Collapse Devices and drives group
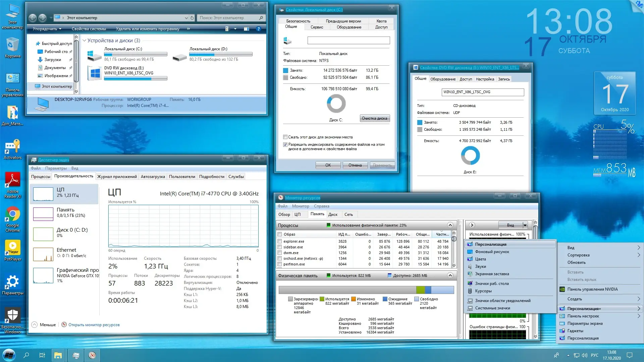The image size is (644, 362). tap(85, 41)
